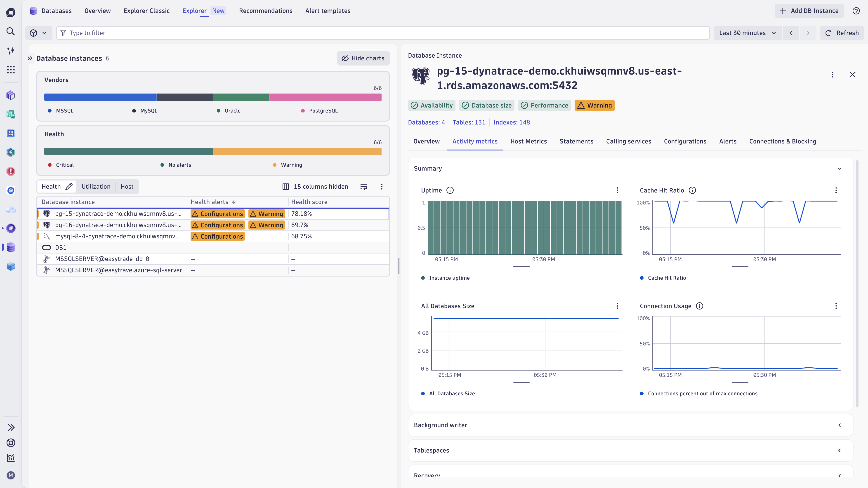
Task: Open the apps grid launcher icon
Action: click(x=11, y=70)
